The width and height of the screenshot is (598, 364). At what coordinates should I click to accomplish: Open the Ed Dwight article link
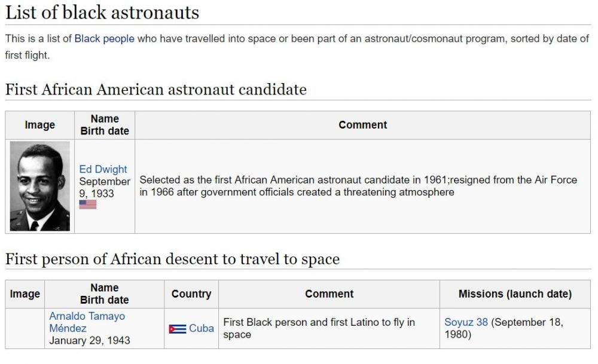coord(103,169)
